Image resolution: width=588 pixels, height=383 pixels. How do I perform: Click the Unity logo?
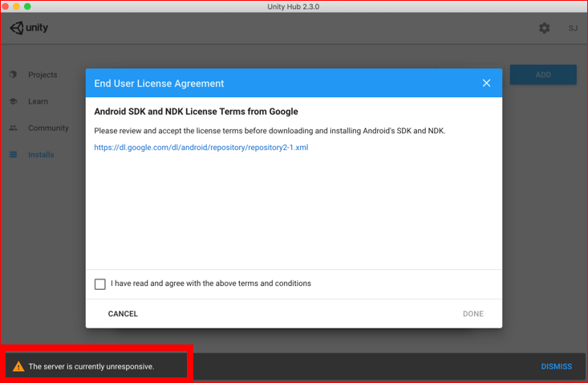29,28
